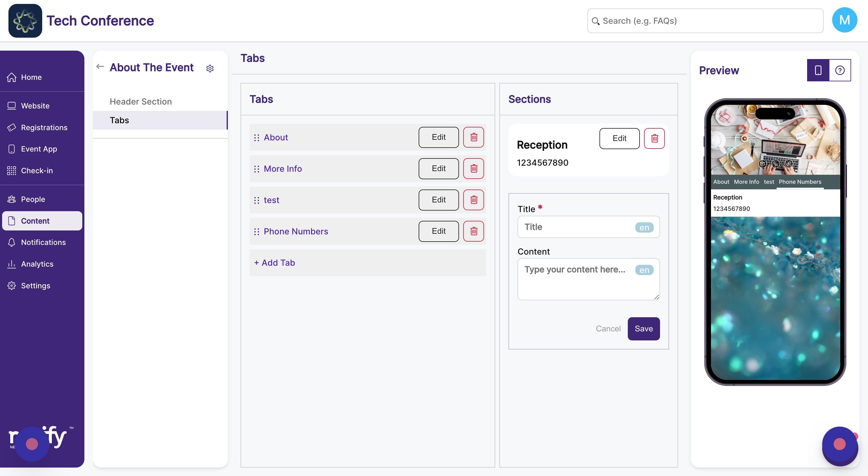The width and height of the screenshot is (868, 476).
Task: Click the settings gear beside About The Event
Action: (209, 68)
